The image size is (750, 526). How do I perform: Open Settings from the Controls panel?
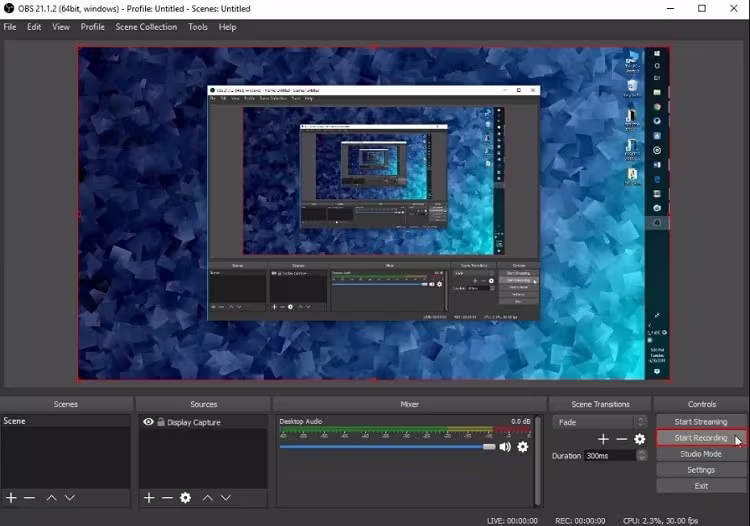click(701, 470)
